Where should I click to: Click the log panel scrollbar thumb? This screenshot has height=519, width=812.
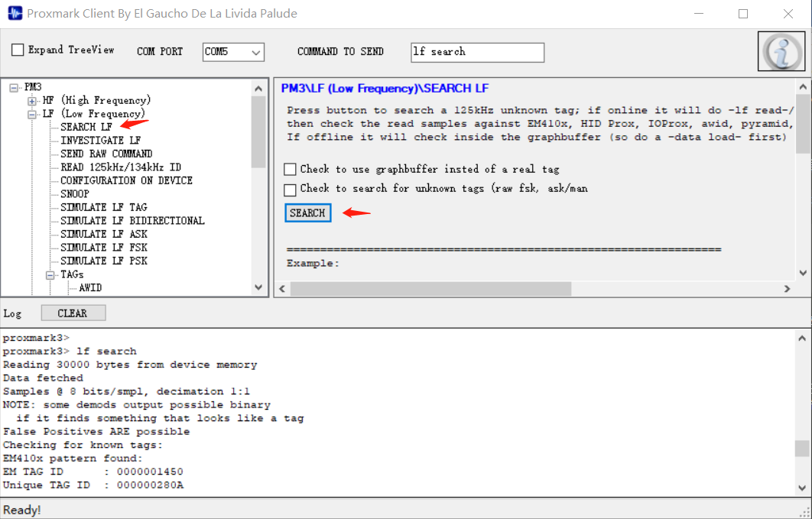[802, 449]
